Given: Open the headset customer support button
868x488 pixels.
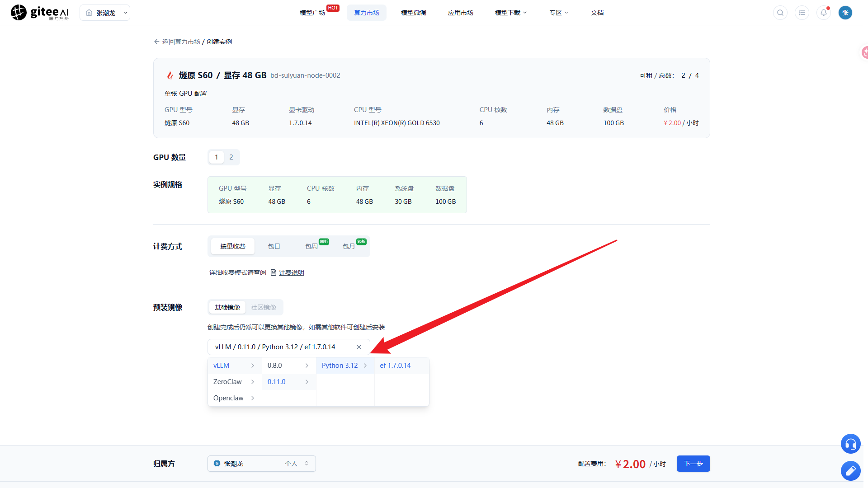Looking at the screenshot, I should [x=850, y=444].
